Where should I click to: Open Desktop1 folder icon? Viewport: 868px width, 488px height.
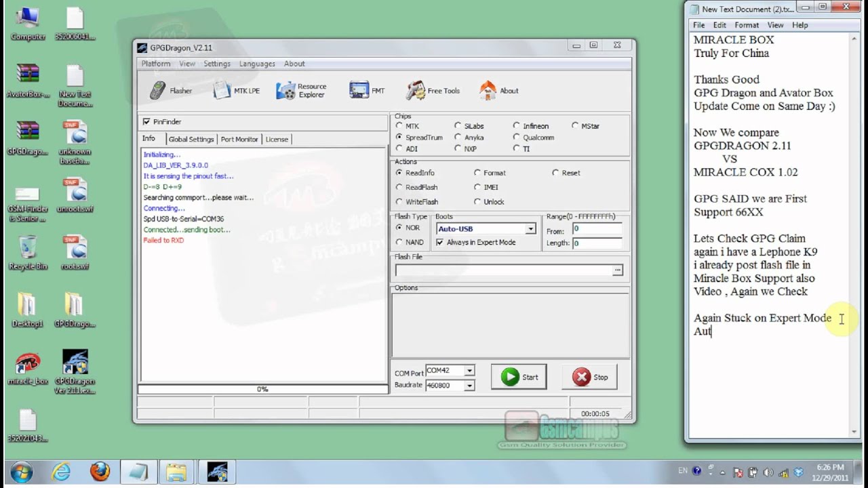point(28,310)
